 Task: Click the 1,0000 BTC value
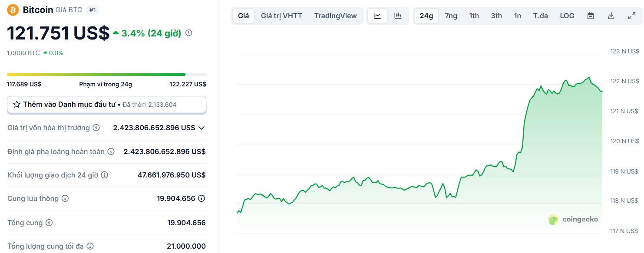tap(23, 53)
